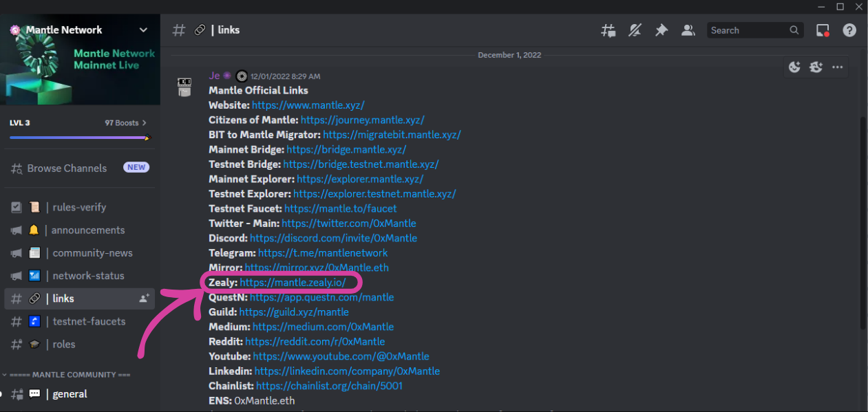Click the announcements megaphone icon
This screenshot has height=412, width=868.
click(17, 230)
